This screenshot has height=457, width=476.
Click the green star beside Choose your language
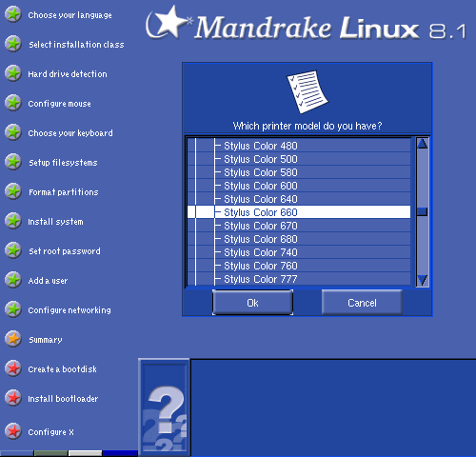(13, 14)
